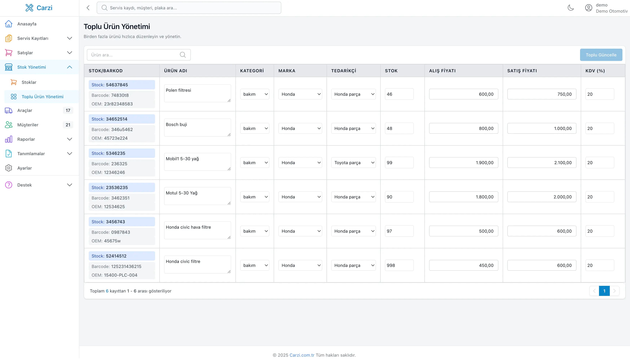
Task: Click the Stock: 23536235 label
Action: (122, 187)
